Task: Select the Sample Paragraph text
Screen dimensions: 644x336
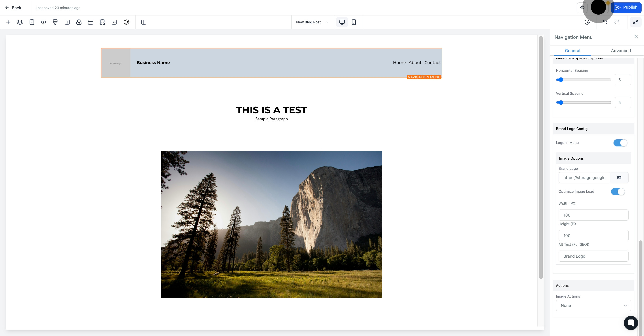Action: pos(271,119)
